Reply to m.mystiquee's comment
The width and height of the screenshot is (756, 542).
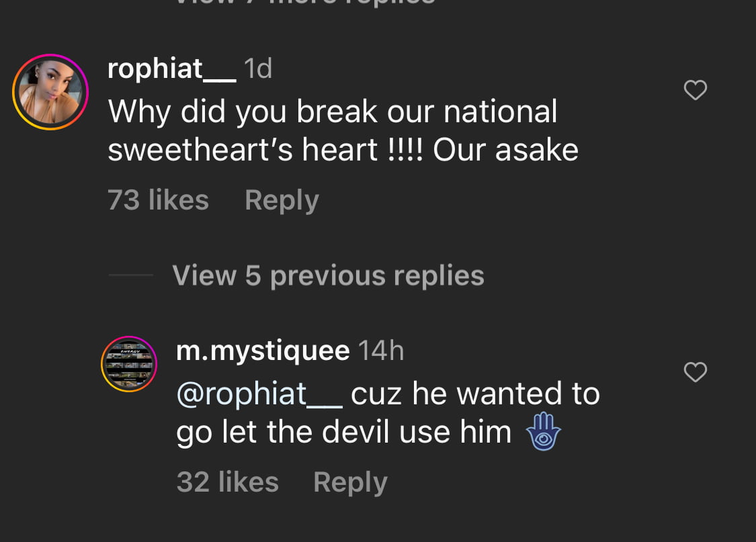pyautogui.click(x=349, y=481)
